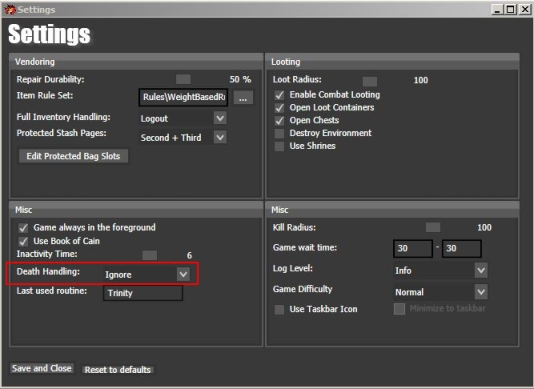Toggle Enable Combat Looting checkbox
Screen dimensions: 534x389
279,95
